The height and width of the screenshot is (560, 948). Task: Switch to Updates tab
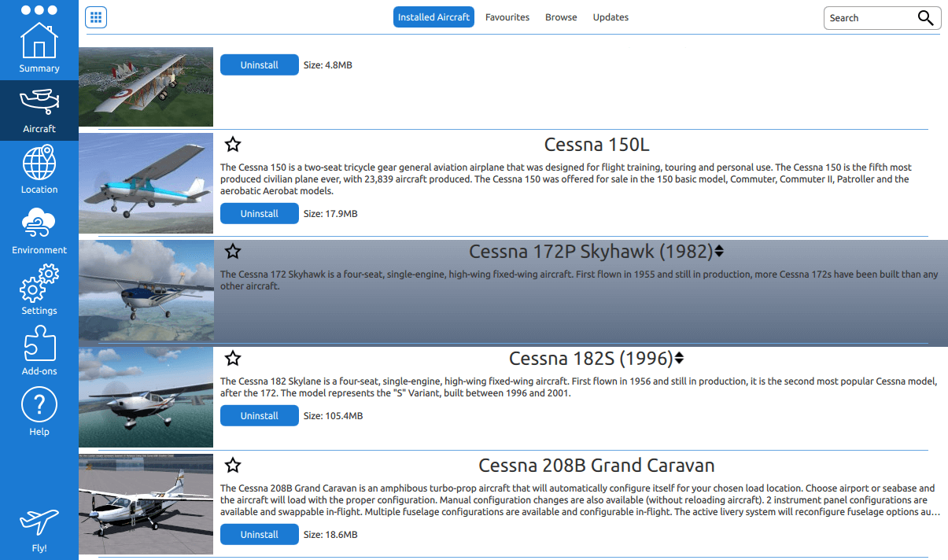[x=610, y=17]
